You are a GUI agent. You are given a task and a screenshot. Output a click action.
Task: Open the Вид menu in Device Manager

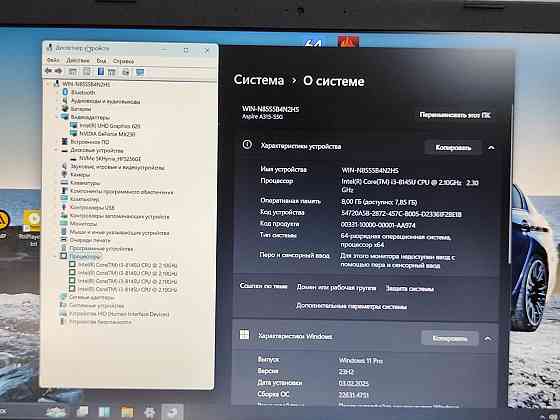pos(101,61)
